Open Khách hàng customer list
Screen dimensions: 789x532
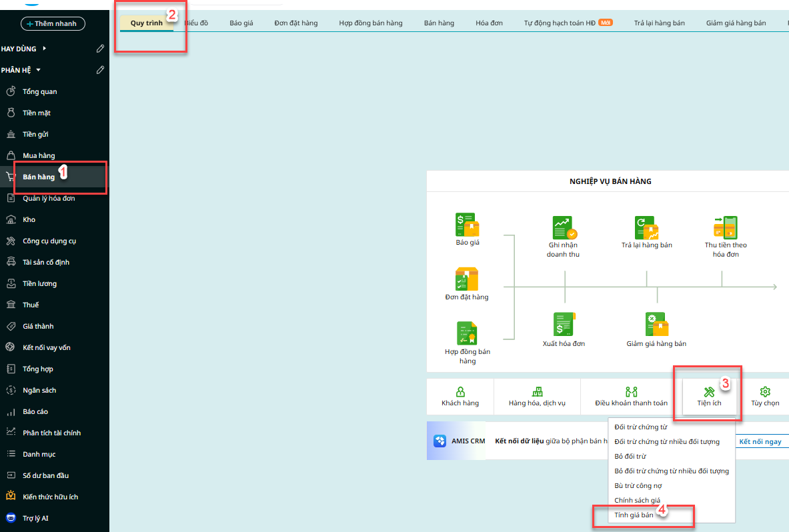(460, 397)
